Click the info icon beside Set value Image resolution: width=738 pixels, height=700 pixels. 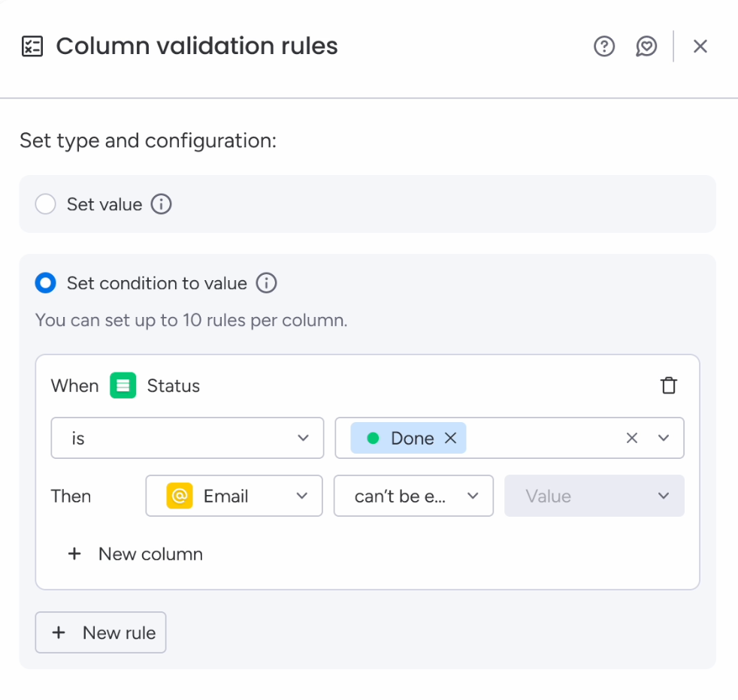click(x=162, y=204)
